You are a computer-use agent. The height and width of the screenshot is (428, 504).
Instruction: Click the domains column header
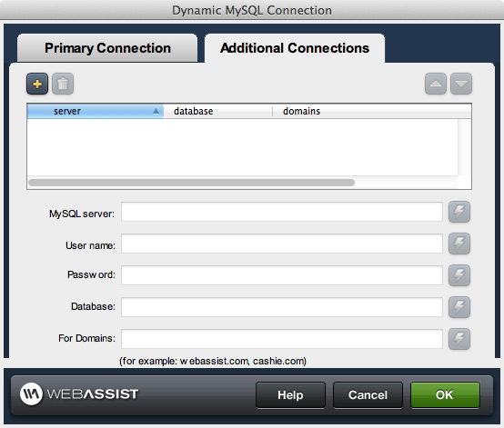(x=372, y=111)
